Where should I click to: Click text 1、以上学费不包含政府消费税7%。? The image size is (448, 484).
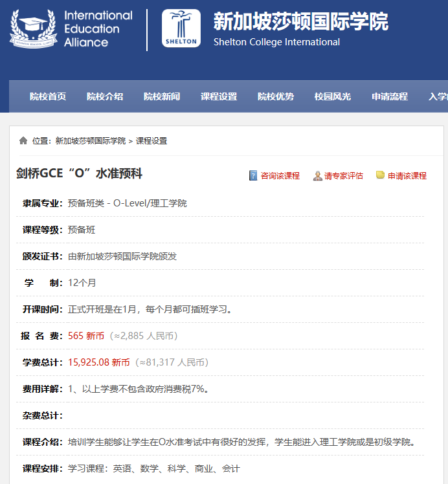[139, 390]
